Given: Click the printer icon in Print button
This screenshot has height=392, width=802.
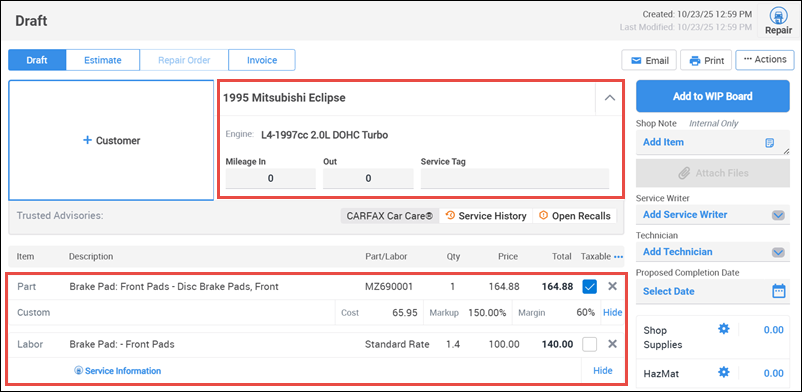Looking at the screenshot, I should point(695,60).
